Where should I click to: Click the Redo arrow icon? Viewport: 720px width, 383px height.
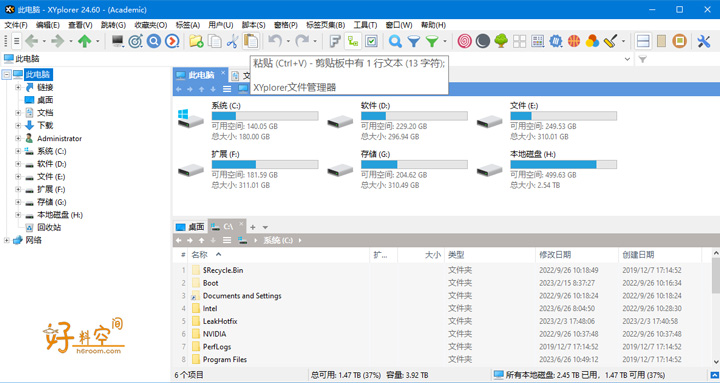(x=302, y=41)
